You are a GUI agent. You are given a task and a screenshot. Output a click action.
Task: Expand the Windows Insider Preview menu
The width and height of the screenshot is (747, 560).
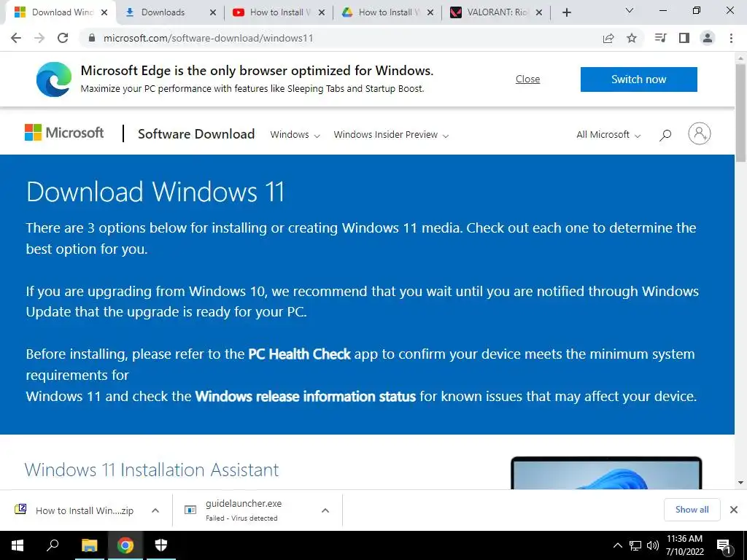[x=391, y=135]
